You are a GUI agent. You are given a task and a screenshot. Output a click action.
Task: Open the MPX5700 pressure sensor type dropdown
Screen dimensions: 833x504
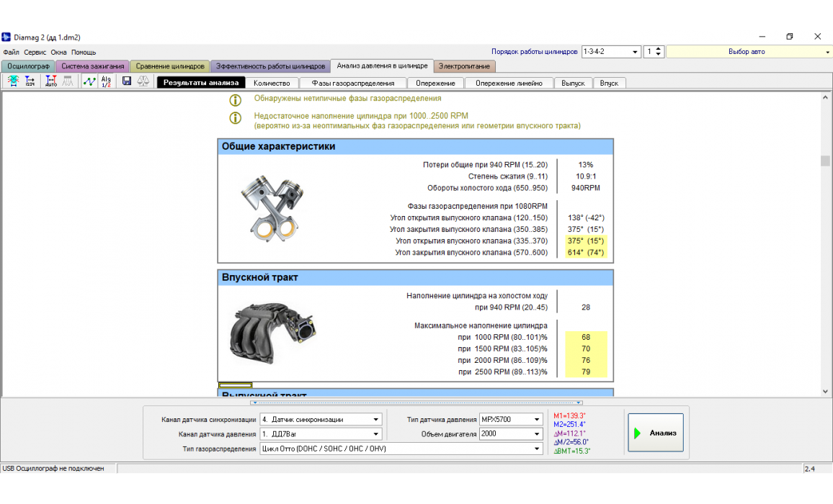(537, 419)
